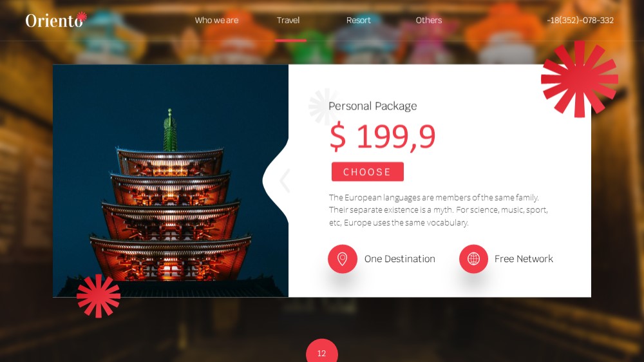644x362 pixels.
Task: Click the $ 199,9 price
Action: (383, 137)
